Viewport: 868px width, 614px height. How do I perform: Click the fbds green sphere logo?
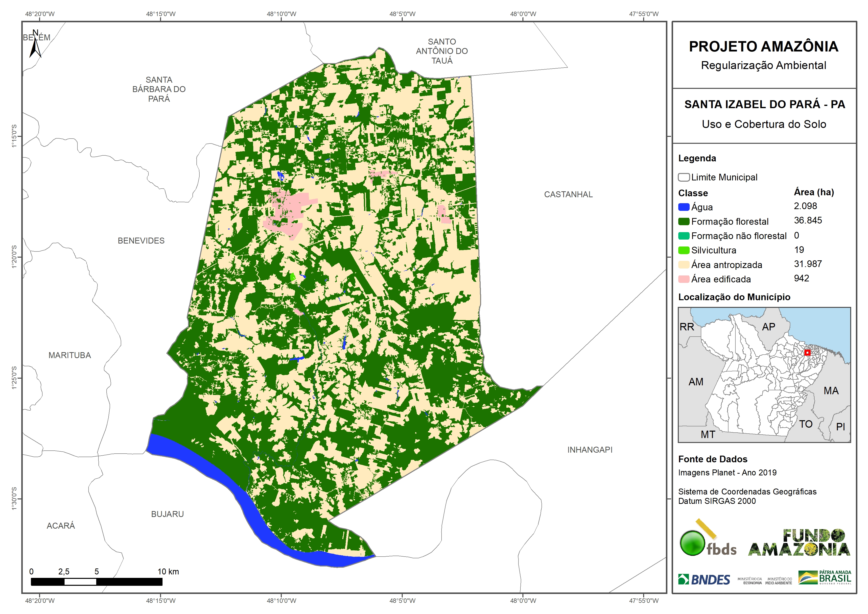tap(692, 543)
